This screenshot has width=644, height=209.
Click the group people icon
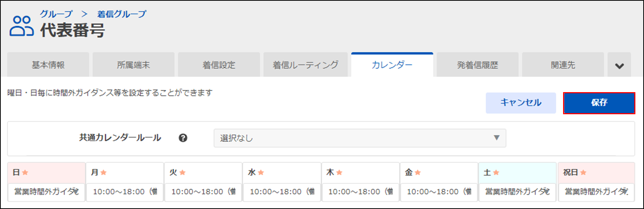tap(21, 26)
